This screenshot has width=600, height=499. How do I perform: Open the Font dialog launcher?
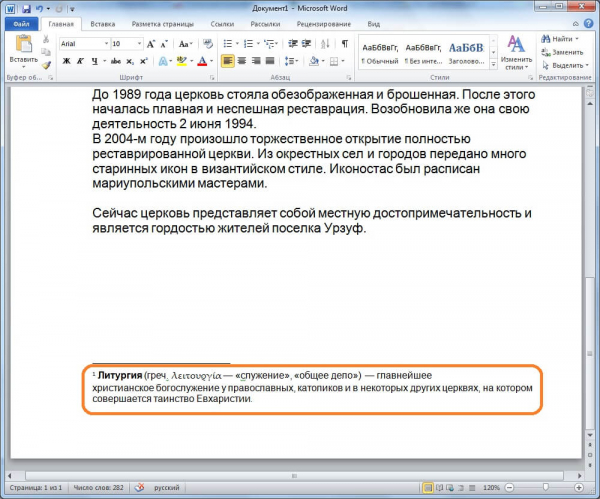pos(212,78)
